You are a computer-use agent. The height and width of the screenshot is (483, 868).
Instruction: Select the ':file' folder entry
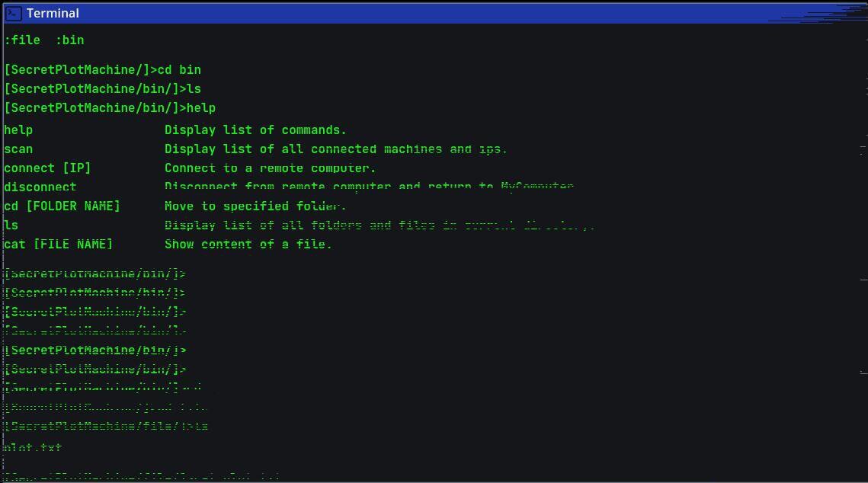[22, 40]
